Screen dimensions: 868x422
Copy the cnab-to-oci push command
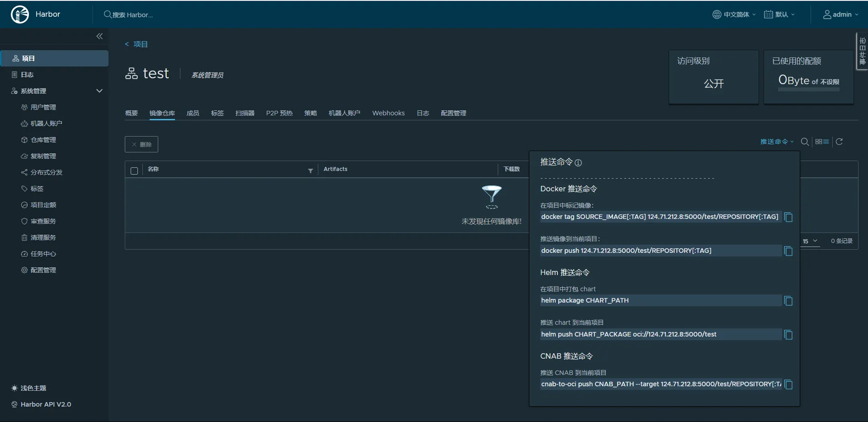click(788, 384)
